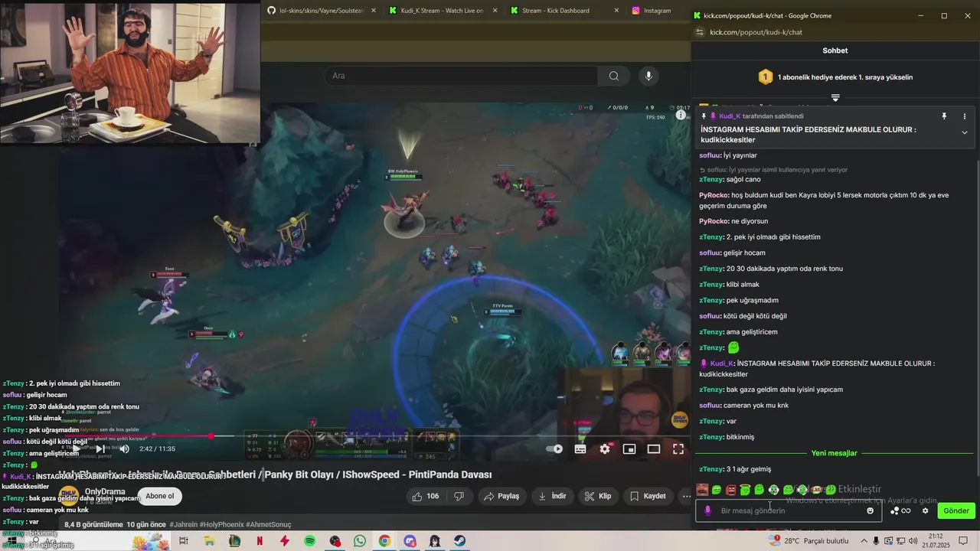
Task: Switch to Stream - Kick Dashboard tab
Action: point(563,11)
